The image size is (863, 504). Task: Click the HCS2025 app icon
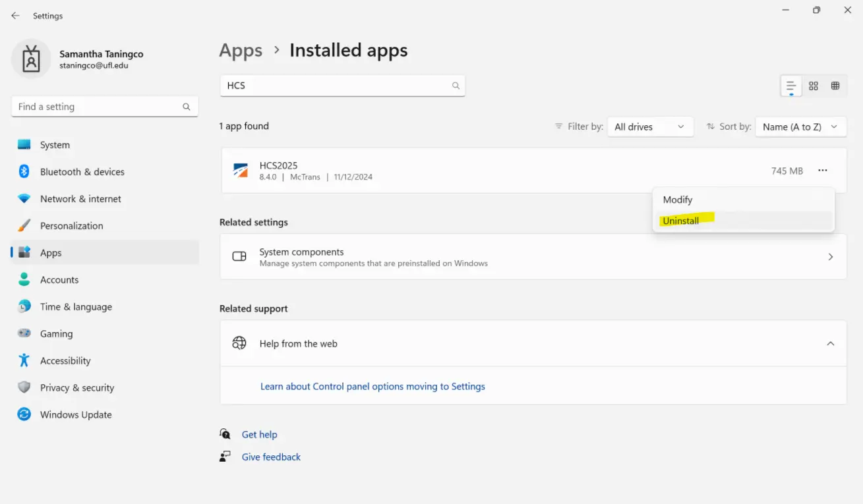pyautogui.click(x=241, y=171)
